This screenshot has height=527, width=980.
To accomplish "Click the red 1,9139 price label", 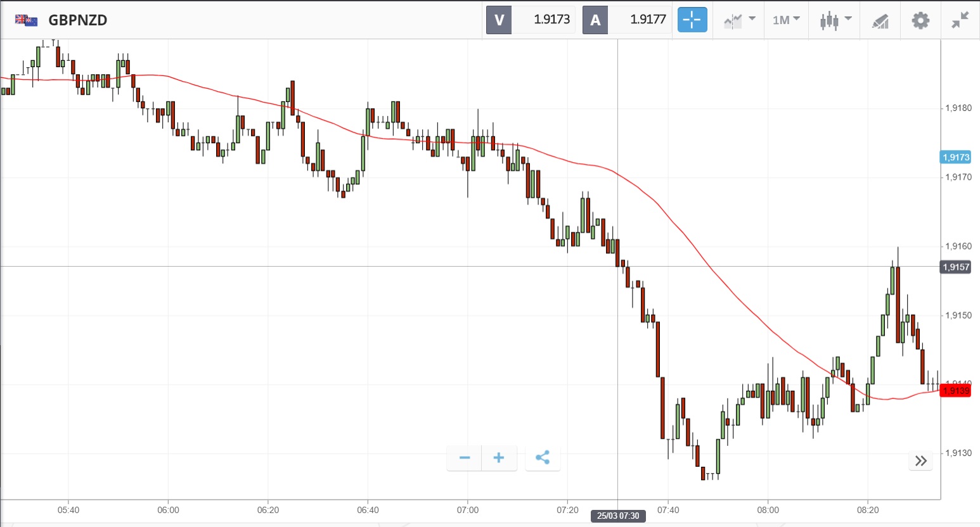I will [x=955, y=390].
